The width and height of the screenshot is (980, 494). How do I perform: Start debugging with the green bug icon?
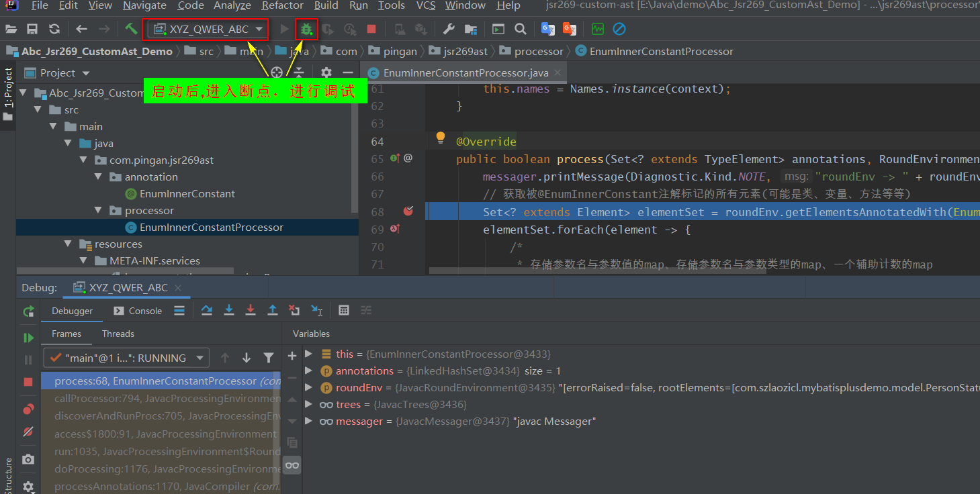click(x=306, y=29)
